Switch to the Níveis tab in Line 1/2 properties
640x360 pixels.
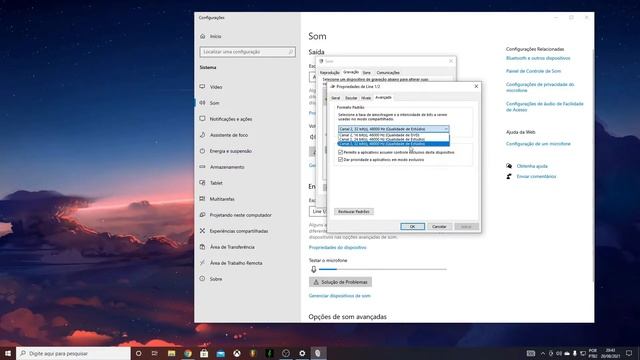pyautogui.click(x=366, y=98)
